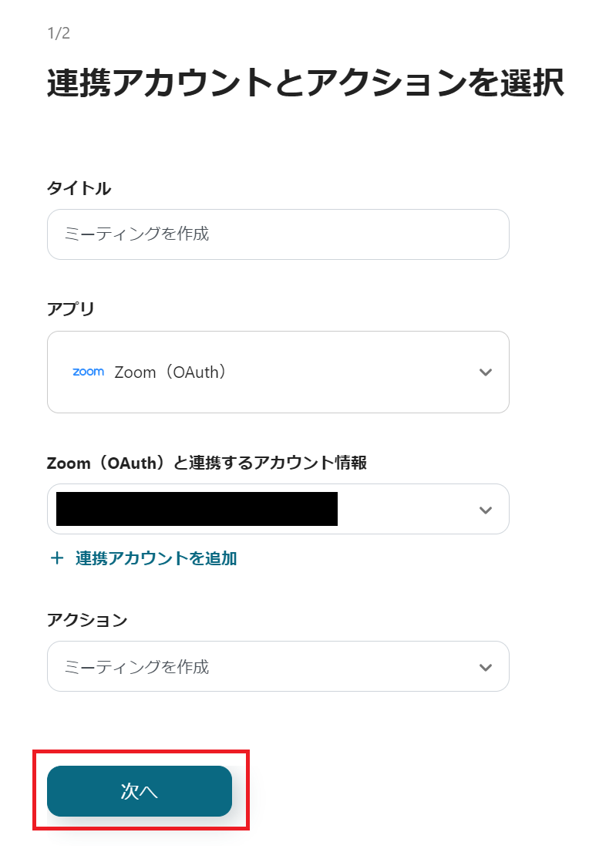Click the plus icon before 連携アカウントを追加
Image resolution: width=616 pixels, height=849 pixels.
57,558
